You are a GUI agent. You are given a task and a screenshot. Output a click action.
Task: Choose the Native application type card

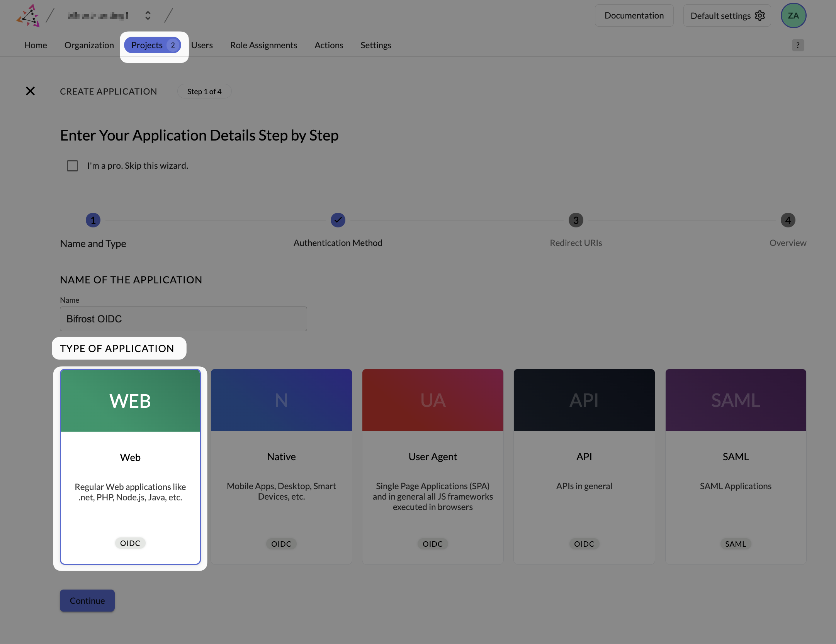pos(281,467)
